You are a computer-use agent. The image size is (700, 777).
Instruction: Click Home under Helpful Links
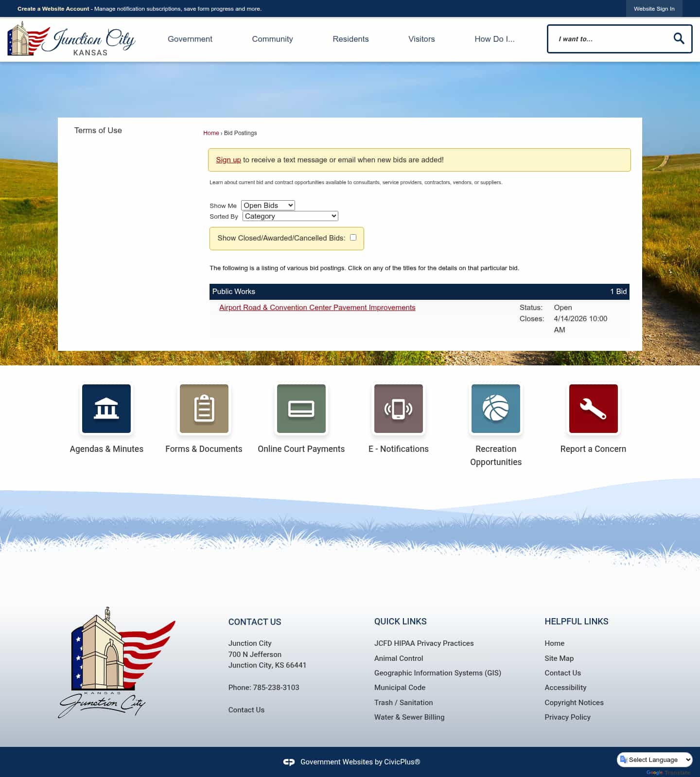pos(555,643)
